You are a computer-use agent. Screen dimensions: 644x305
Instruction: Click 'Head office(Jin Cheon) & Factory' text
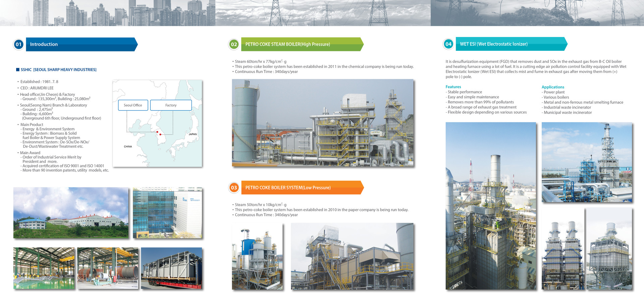pyautogui.click(x=47, y=94)
